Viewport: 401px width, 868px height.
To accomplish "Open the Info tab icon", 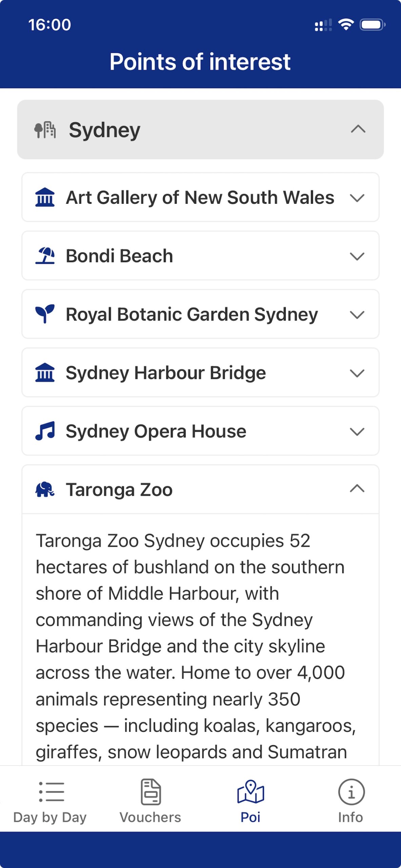I will (x=351, y=792).
